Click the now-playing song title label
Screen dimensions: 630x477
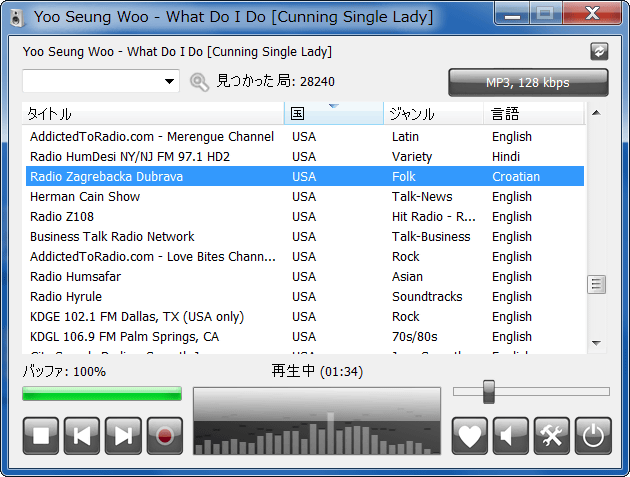pyautogui.click(x=177, y=52)
